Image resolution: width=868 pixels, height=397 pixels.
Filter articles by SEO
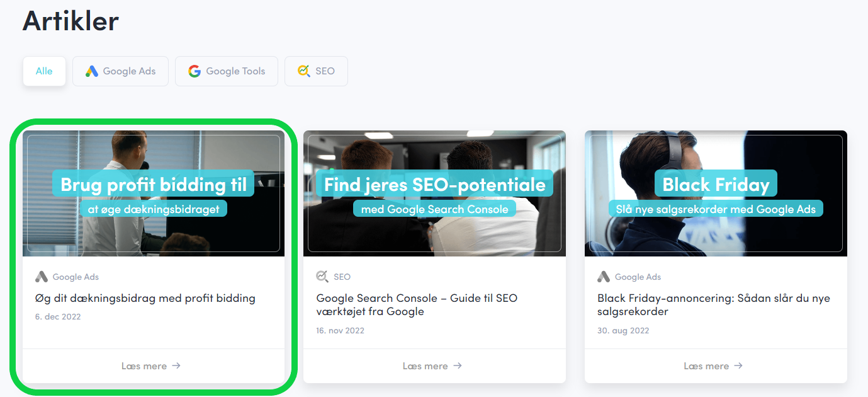click(x=316, y=71)
